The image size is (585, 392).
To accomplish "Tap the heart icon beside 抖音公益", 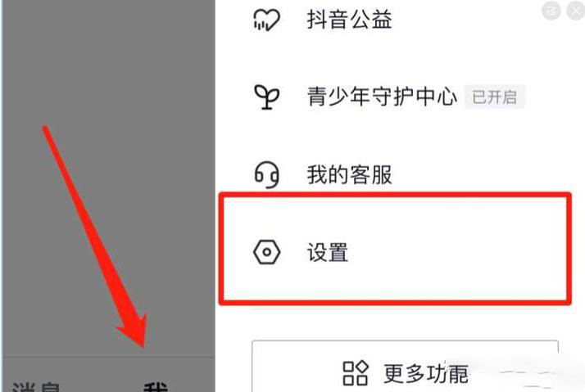I will click(x=266, y=20).
